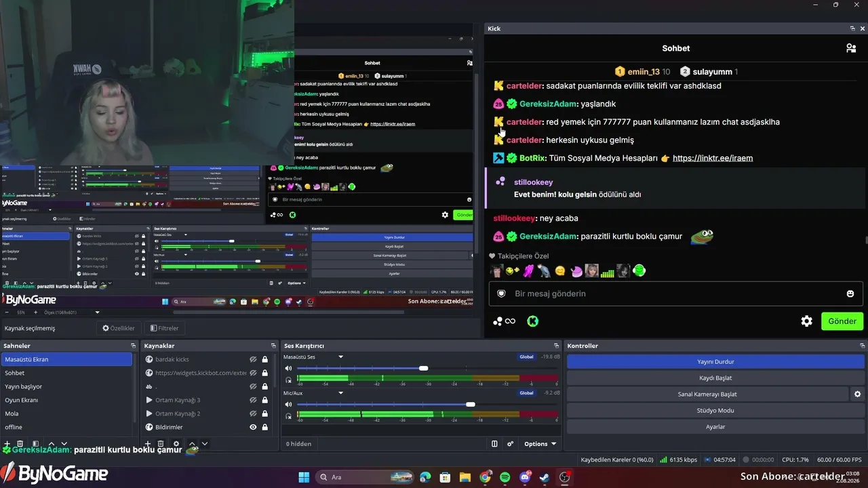Unlock the bardak kicks source
Screen dimensions: 868x488
265,359
